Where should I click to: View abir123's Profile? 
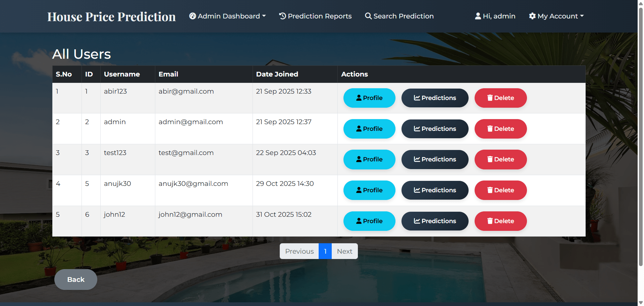tap(369, 98)
